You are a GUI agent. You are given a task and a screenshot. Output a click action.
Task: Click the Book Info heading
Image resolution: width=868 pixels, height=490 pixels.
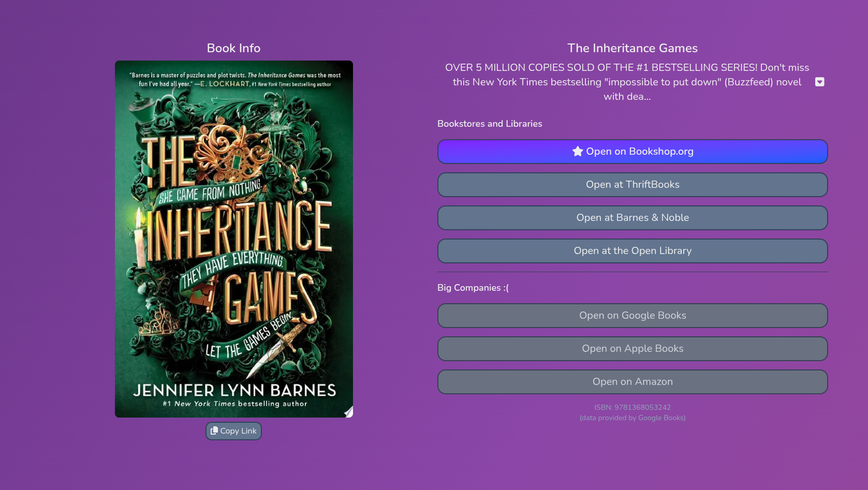coord(233,48)
